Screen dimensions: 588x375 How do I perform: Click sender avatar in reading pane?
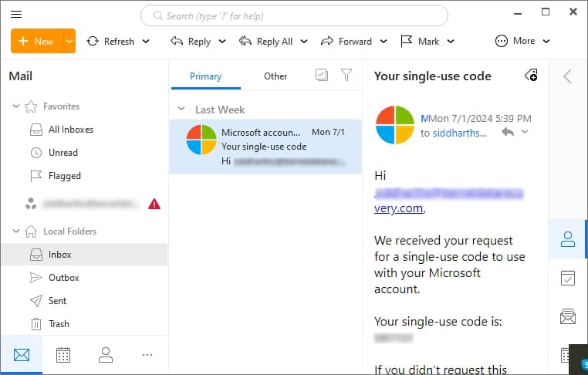(x=395, y=125)
